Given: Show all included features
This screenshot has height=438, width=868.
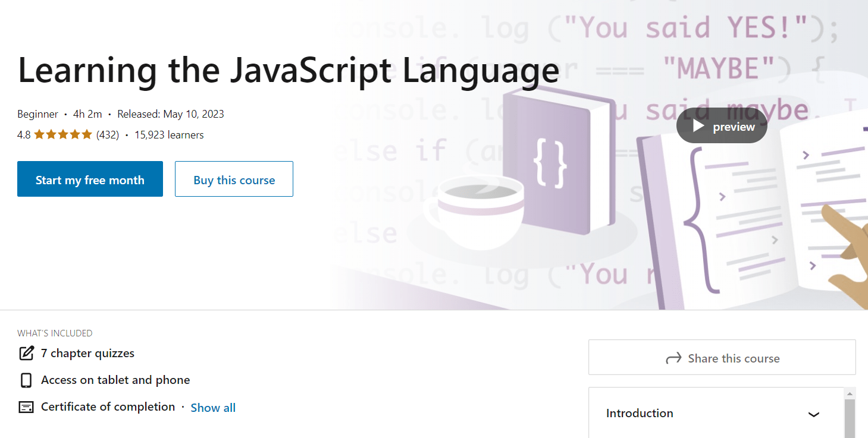Looking at the screenshot, I should [212, 407].
